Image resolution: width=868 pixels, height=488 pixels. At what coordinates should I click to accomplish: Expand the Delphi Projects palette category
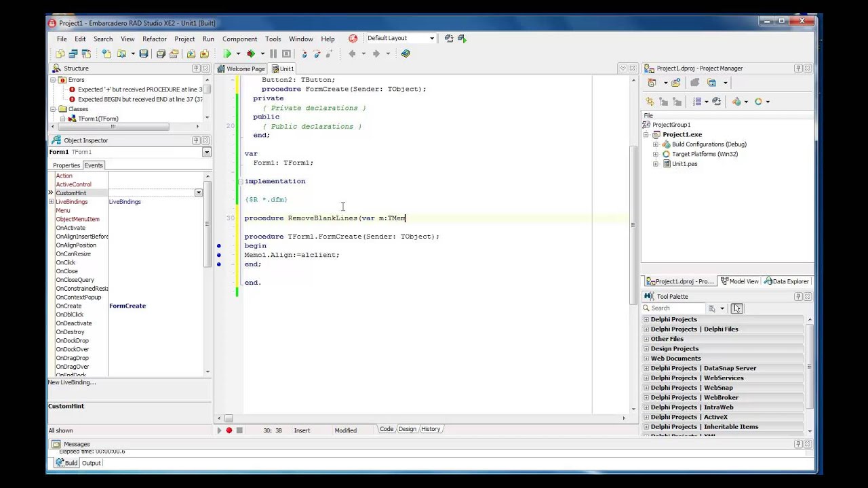646,319
